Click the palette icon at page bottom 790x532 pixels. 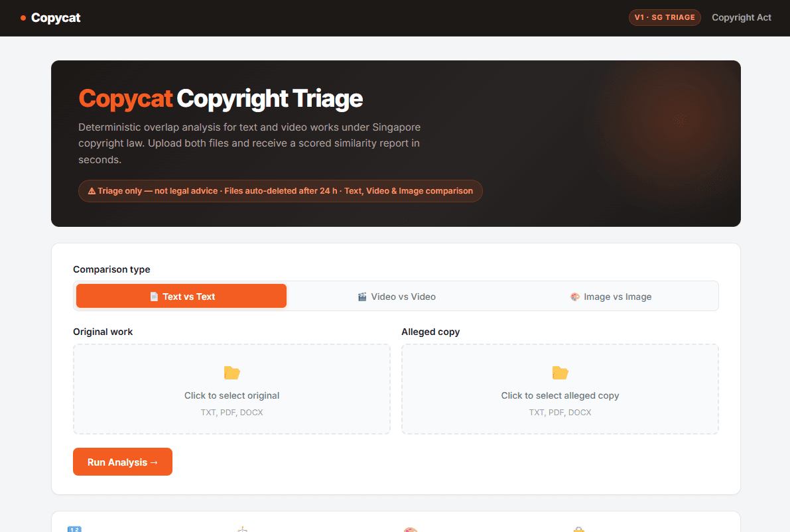[411, 529]
